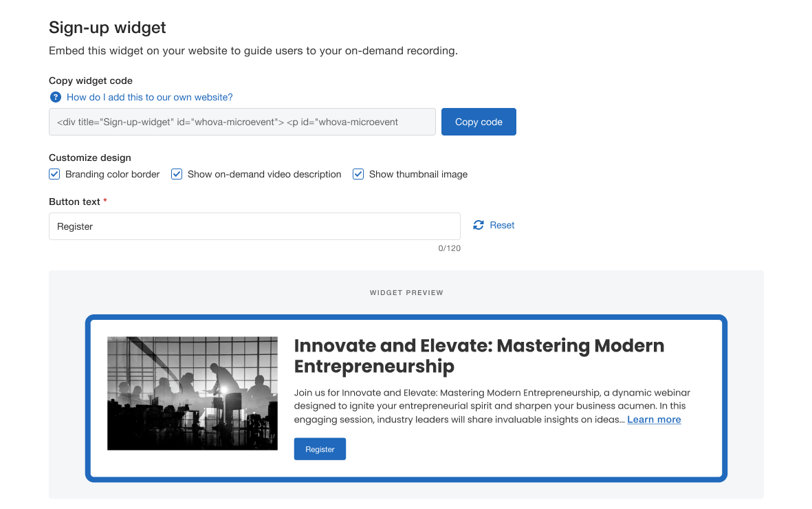Click the blue question mark help icon
This screenshot has width=812, height=509.
[56, 98]
